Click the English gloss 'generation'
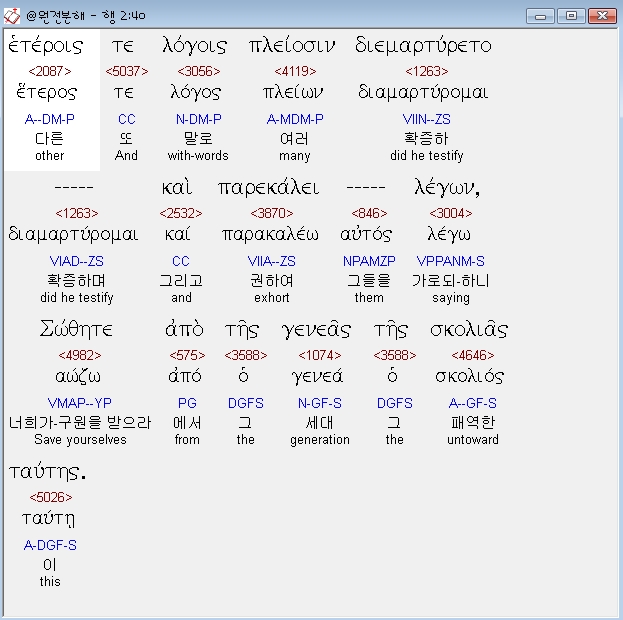Image resolution: width=623 pixels, height=620 pixels. click(320, 440)
